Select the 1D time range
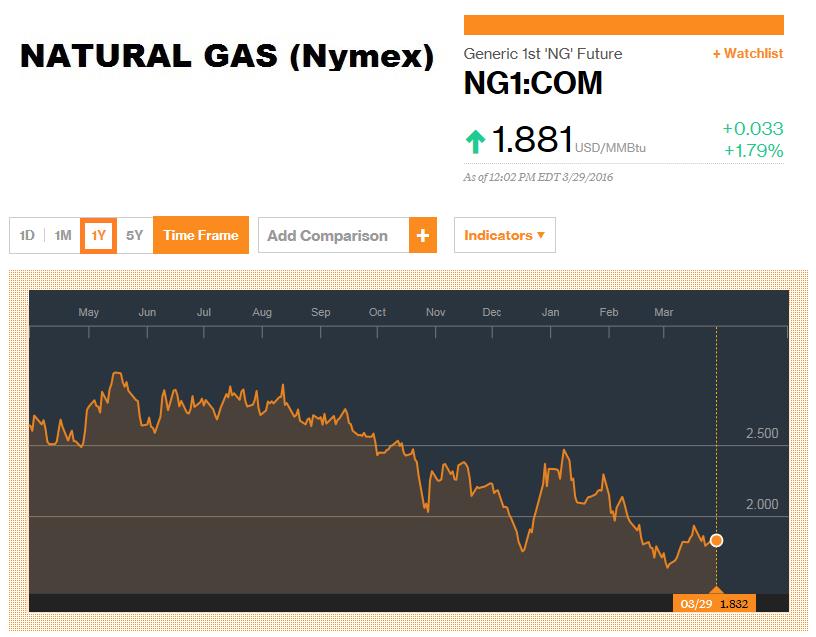The image size is (816, 637). [x=27, y=235]
